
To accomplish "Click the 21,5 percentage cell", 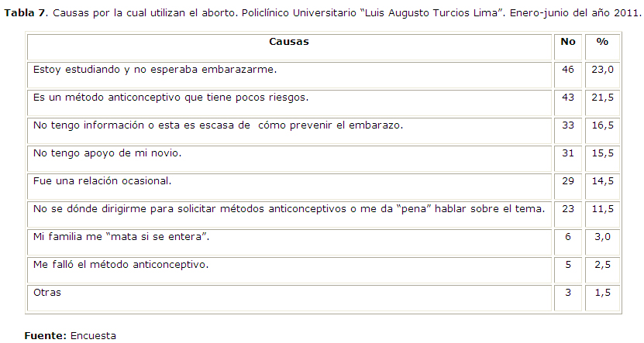I will tap(602, 98).
